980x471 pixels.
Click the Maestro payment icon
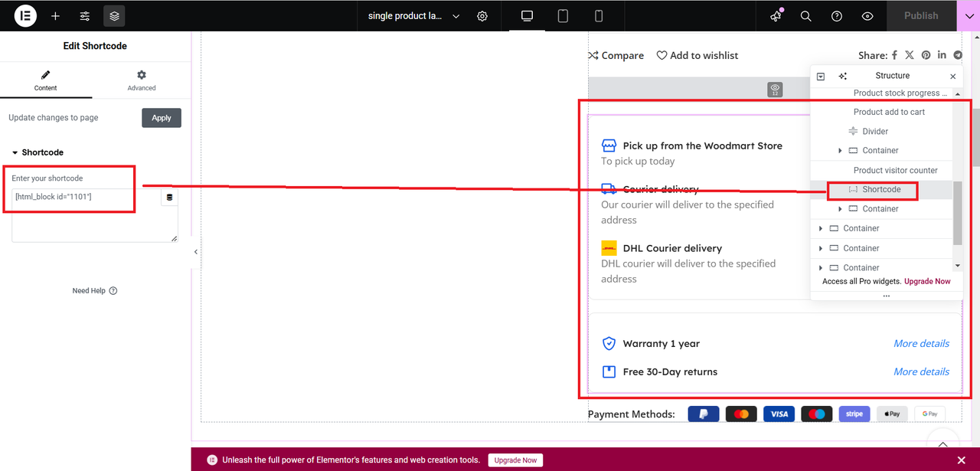click(817, 414)
